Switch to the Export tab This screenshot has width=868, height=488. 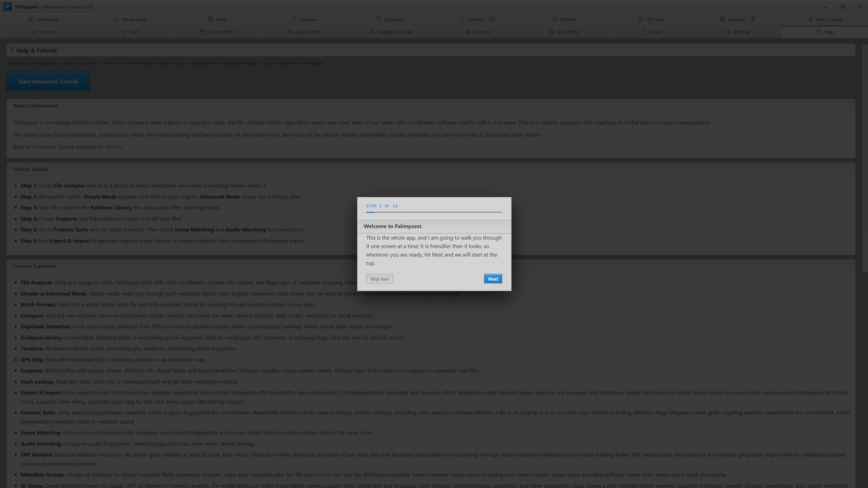pyautogui.click(x=651, y=32)
